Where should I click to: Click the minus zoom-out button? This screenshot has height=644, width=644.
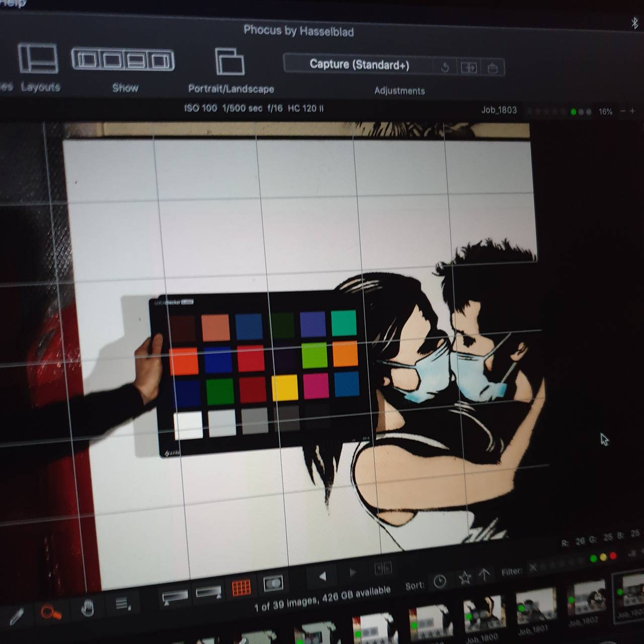click(x=623, y=111)
